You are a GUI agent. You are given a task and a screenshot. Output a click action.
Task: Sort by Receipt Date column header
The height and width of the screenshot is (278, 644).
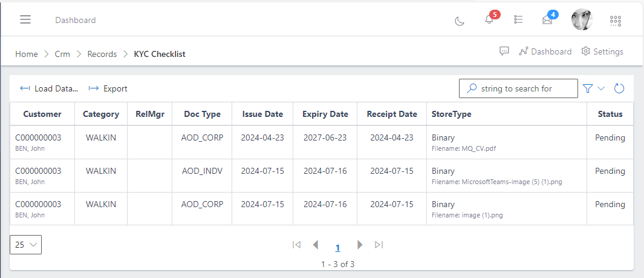[392, 114]
